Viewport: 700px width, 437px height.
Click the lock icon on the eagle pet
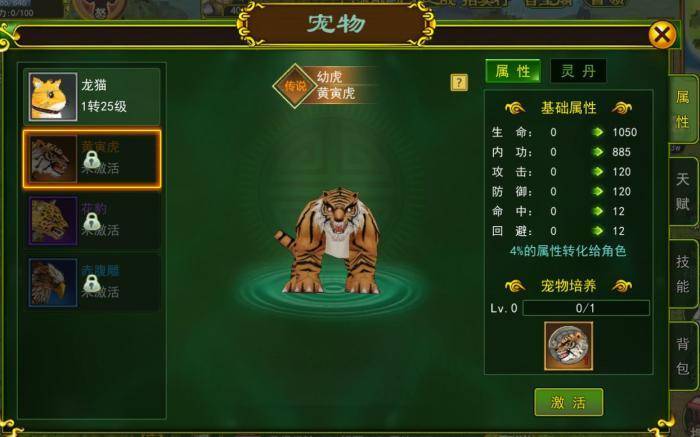92,283
